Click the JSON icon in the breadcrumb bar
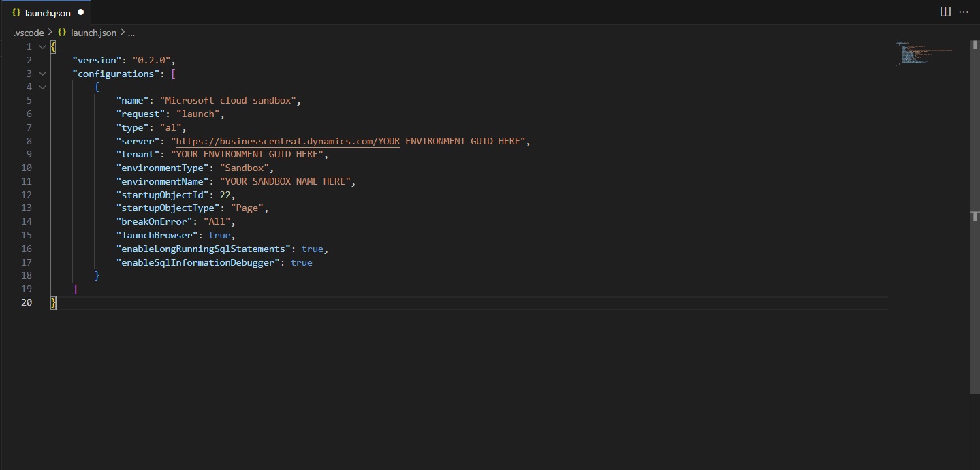980x470 pixels. [62, 32]
